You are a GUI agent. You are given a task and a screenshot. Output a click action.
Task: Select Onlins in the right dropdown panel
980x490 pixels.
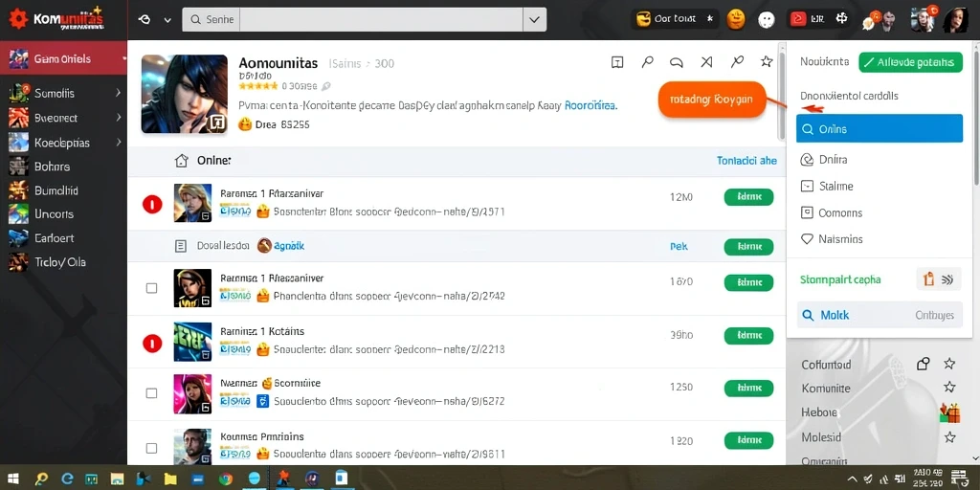[880, 129]
